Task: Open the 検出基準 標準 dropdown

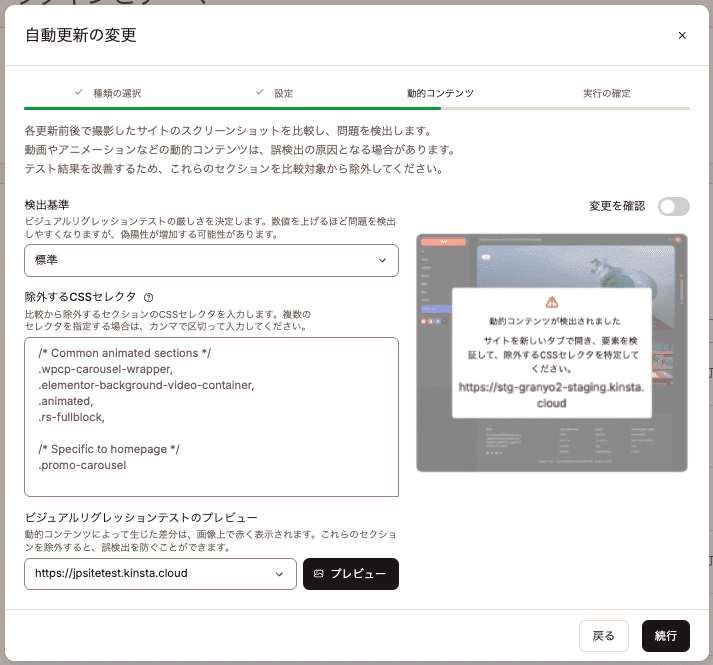Action: 211,261
